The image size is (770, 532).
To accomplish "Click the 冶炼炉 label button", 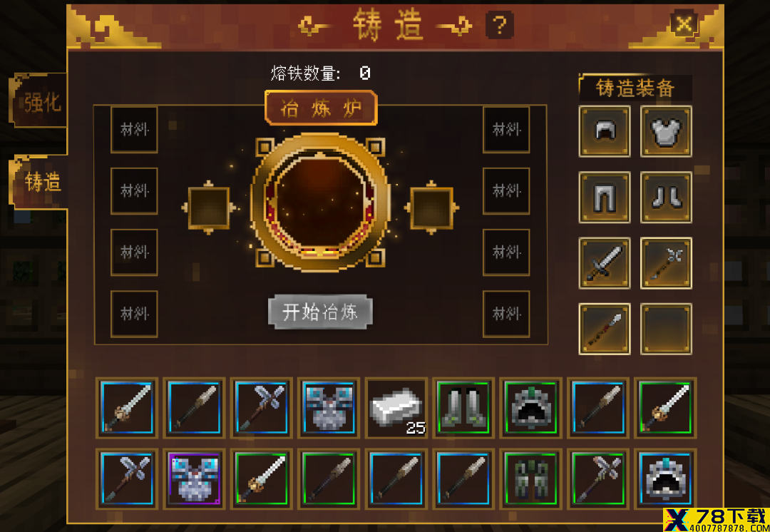I will tap(321, 108).
